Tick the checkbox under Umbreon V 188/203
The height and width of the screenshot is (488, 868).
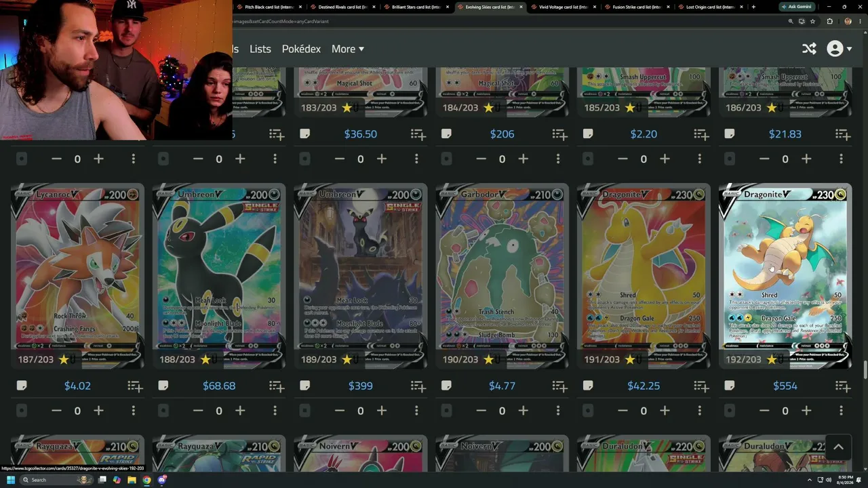(163, 411)
